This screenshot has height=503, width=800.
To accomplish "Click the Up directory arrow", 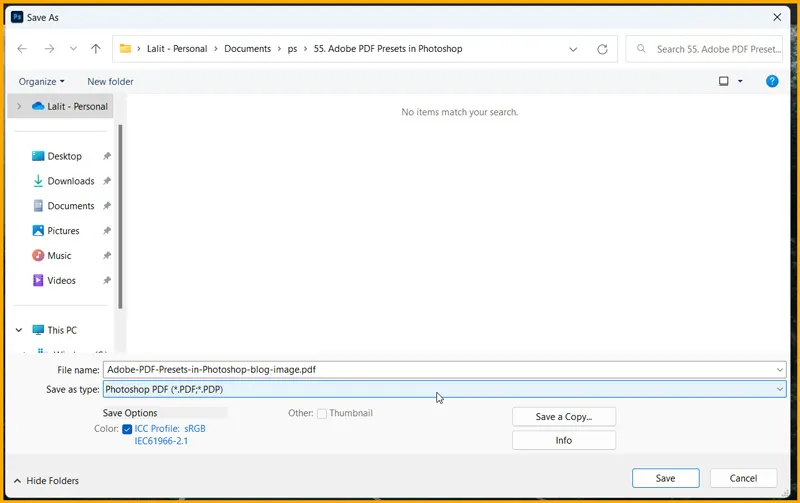I will [96, 49].
